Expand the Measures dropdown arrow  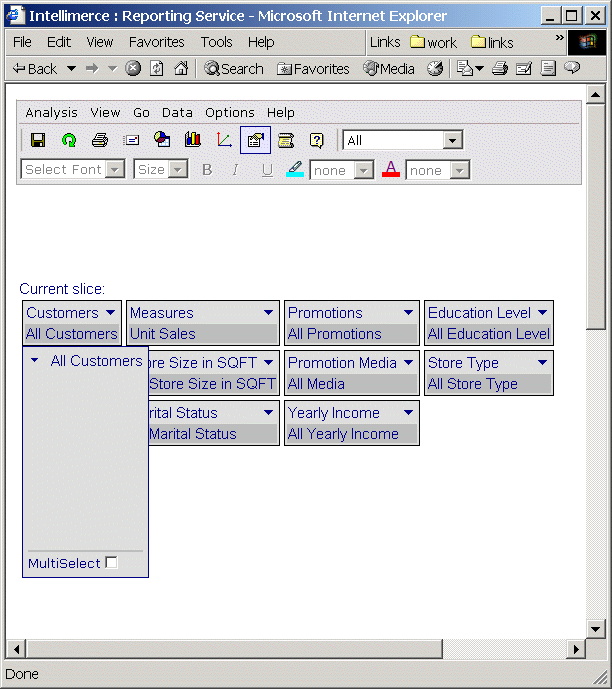coord(268,312)
